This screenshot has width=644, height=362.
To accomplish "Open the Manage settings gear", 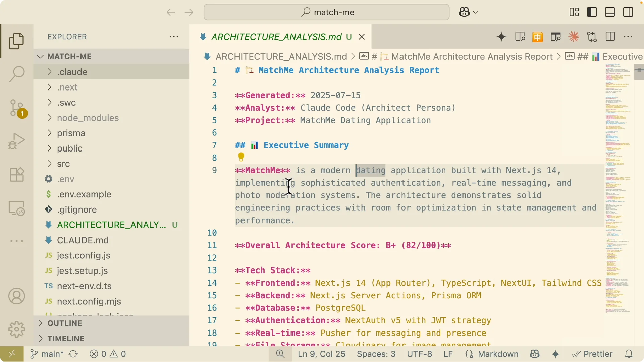I will click(x=16, y=329).
